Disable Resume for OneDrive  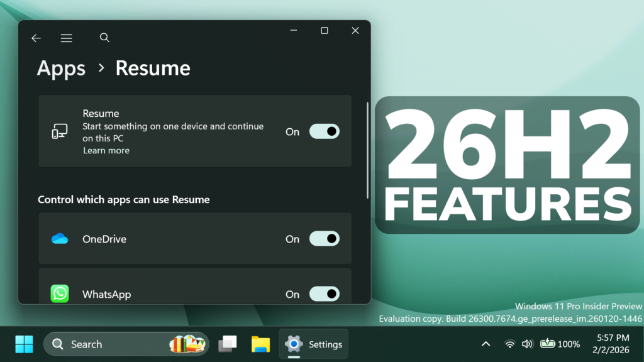[324, 239]
